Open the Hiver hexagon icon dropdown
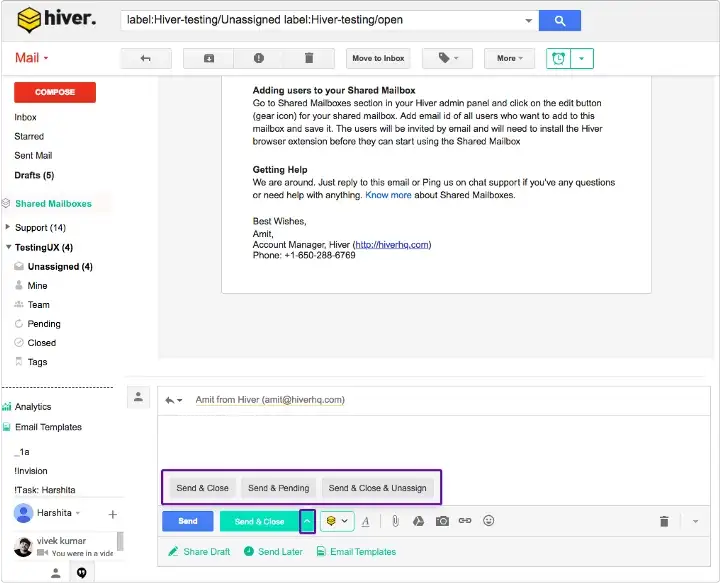This screenshot has height=583, width=720. (337, 521)
